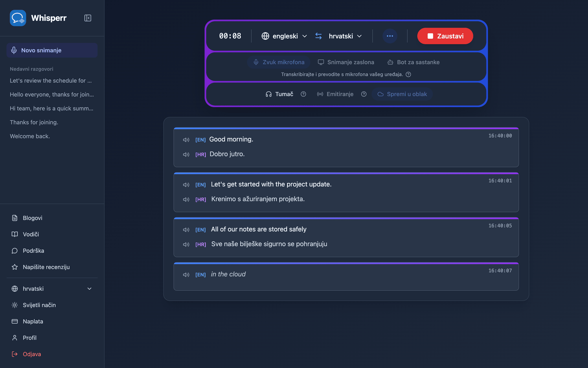The width and height of the screenshot is (588, 368).
Task: Click the Whisperr logo icon
Action: coord(18,18)
